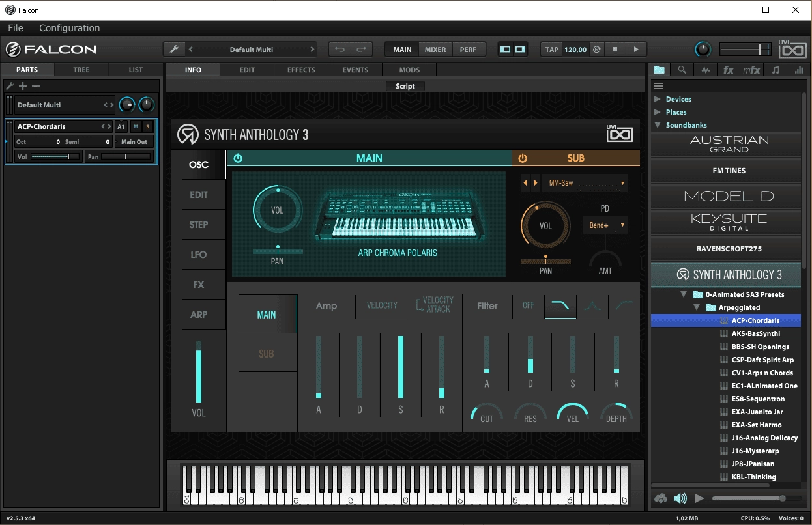
Task: Open the File menu
Action: (16, 28)
